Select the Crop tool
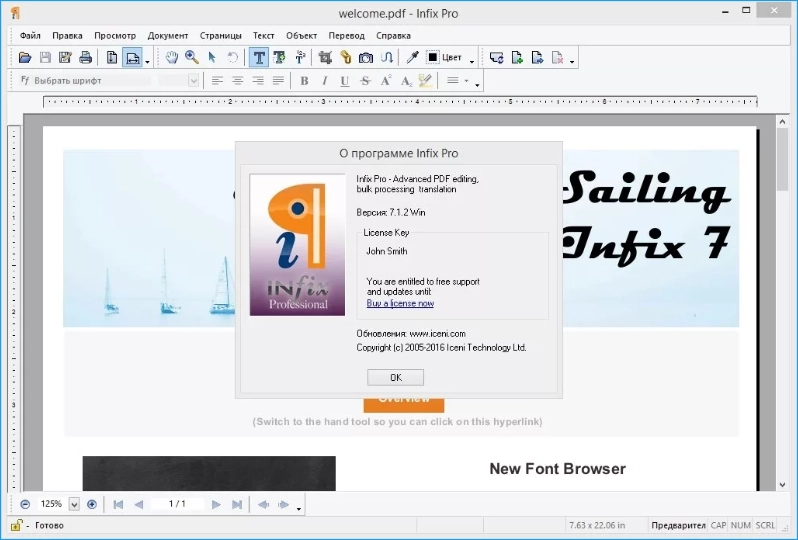 pos(325,58)
